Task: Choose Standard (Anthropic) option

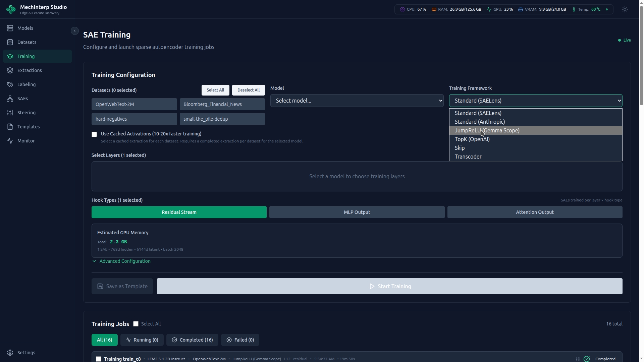Action: click(536, 122)
